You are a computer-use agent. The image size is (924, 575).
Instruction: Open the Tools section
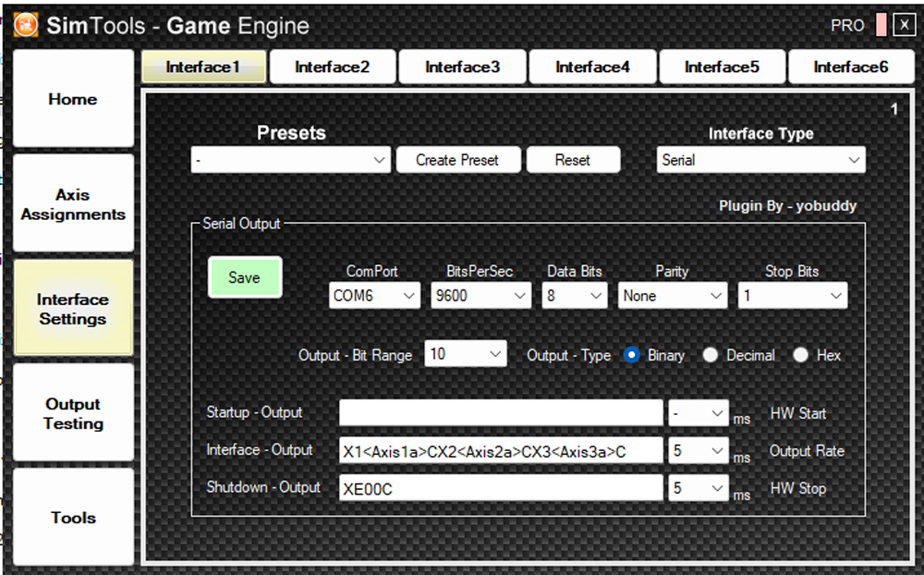pos(73,517)
